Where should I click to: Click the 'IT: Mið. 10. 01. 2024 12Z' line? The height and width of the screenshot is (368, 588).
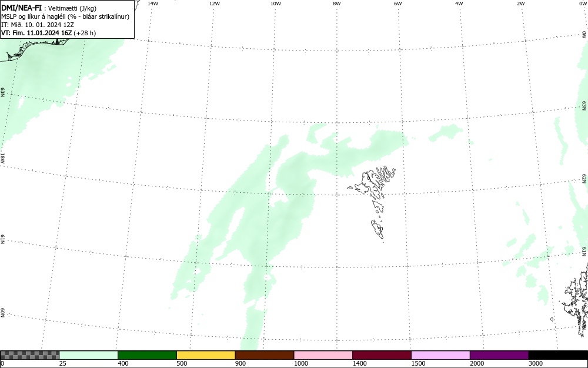(38, 25)
